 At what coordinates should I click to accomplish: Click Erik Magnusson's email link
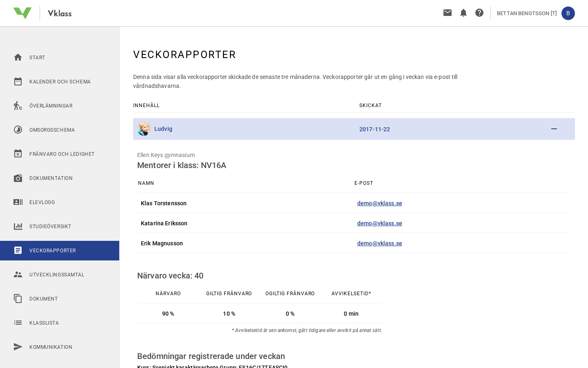tap(380, 243)
